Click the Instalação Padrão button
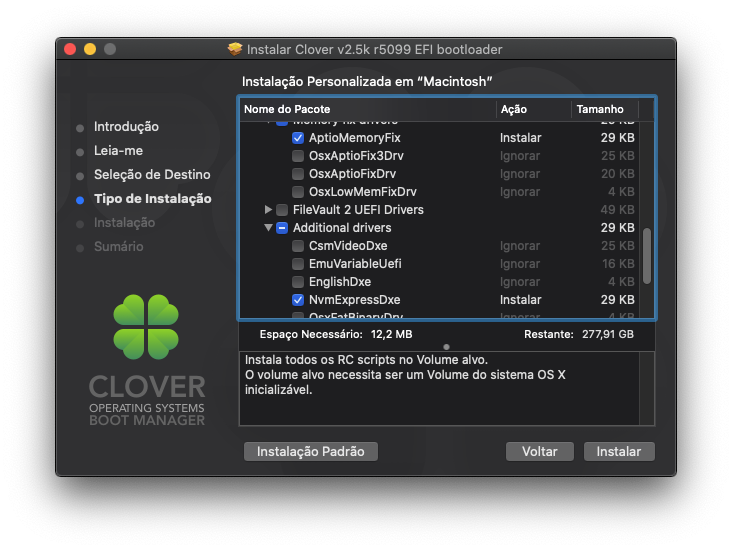Viewport: 732px width, 550px height. pyautogui.click(x=311, y=451)
